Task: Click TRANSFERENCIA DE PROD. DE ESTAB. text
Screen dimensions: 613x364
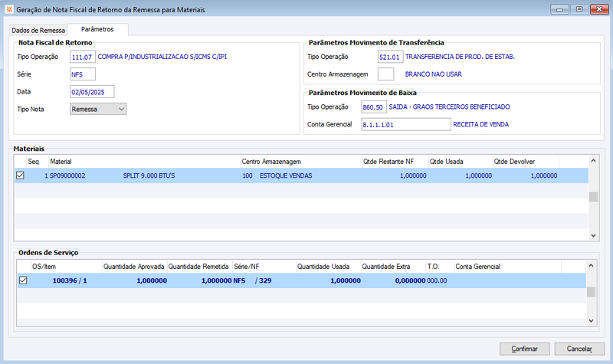Action: point(461,57)
